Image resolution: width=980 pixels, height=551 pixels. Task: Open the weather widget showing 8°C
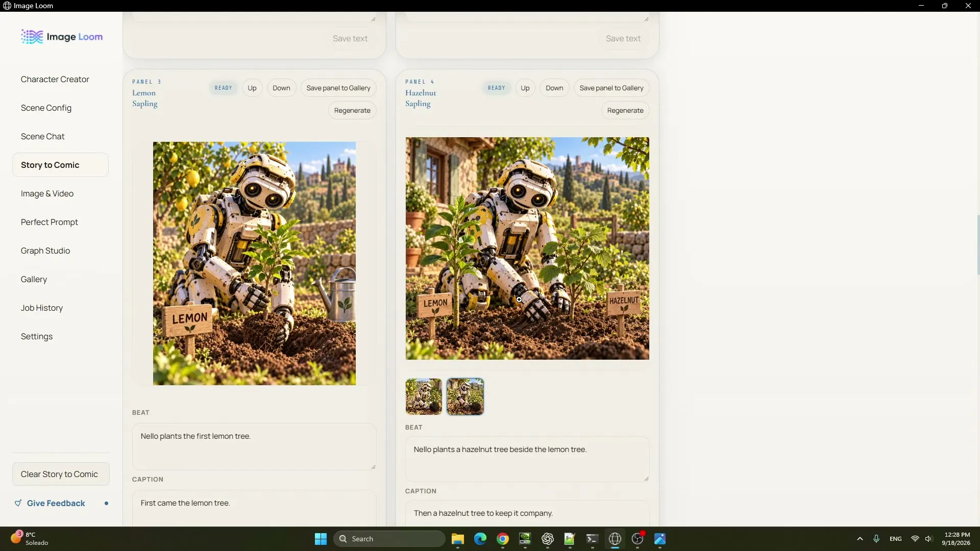click(30, 538)
